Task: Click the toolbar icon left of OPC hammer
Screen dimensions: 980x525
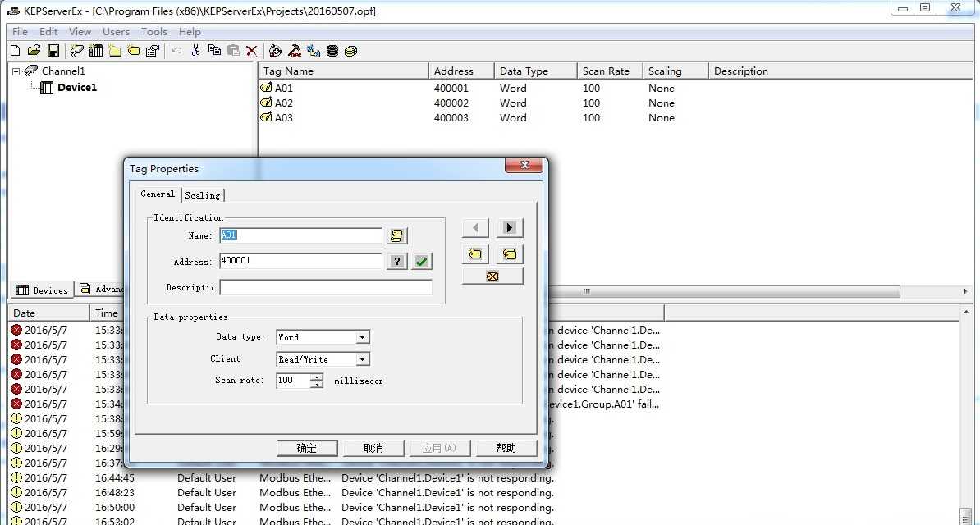Action: coord(276,51)
